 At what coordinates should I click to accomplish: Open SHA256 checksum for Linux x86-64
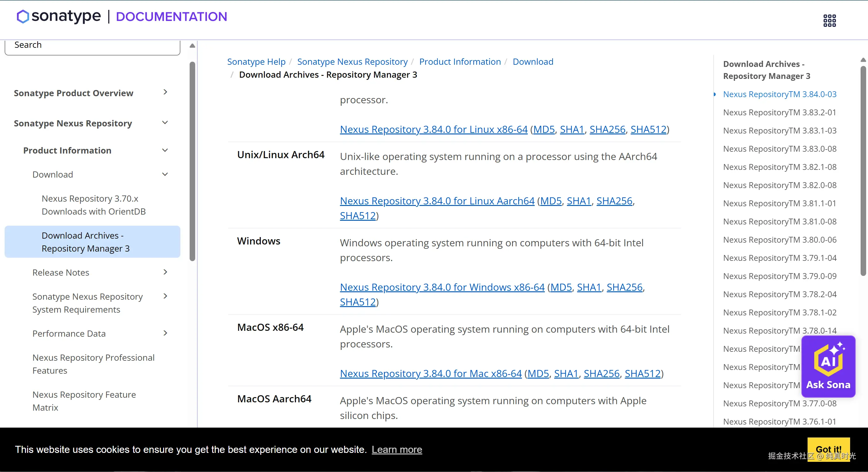607,129
